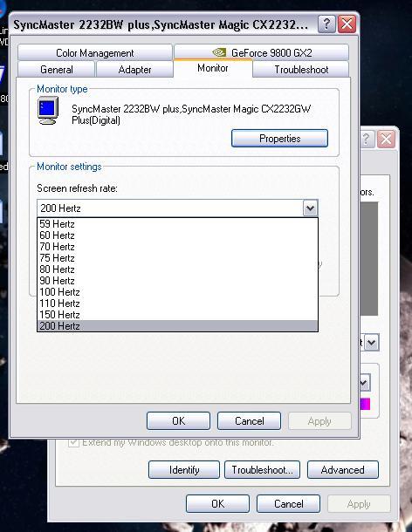Select the highlighted 200 Hertz list entry
The height and width of the screenshot is (532, 412).
[x=177, y=325]
